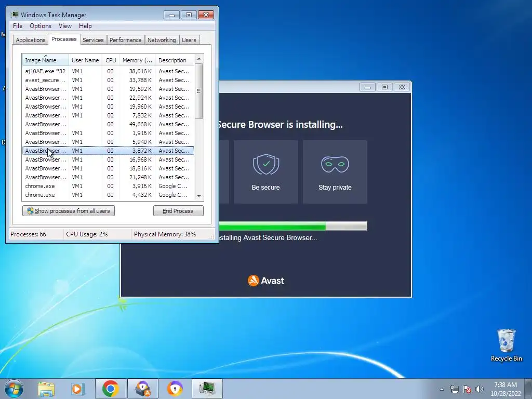Click the Task Manager title bar icon

[14, 15]
